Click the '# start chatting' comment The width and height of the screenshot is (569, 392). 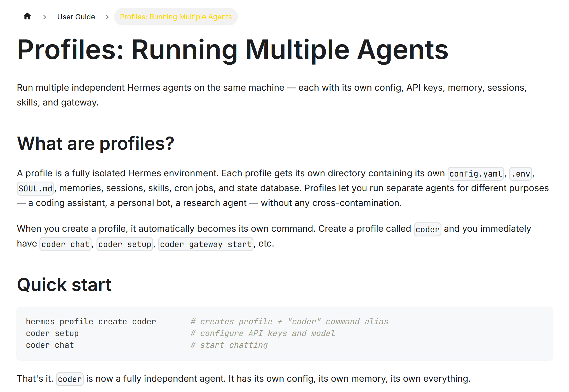point(229,345)
